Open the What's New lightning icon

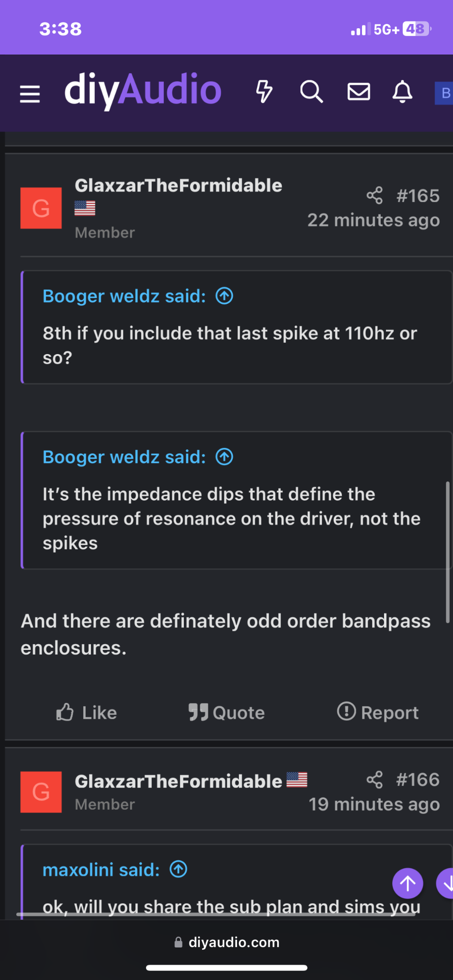pyautogui.click(x=264, y=91)
